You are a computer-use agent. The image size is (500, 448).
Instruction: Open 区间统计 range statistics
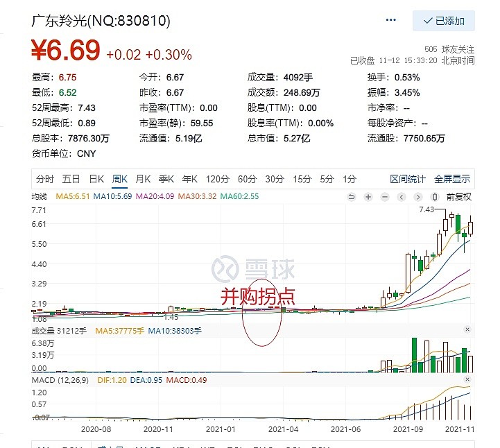408,179
